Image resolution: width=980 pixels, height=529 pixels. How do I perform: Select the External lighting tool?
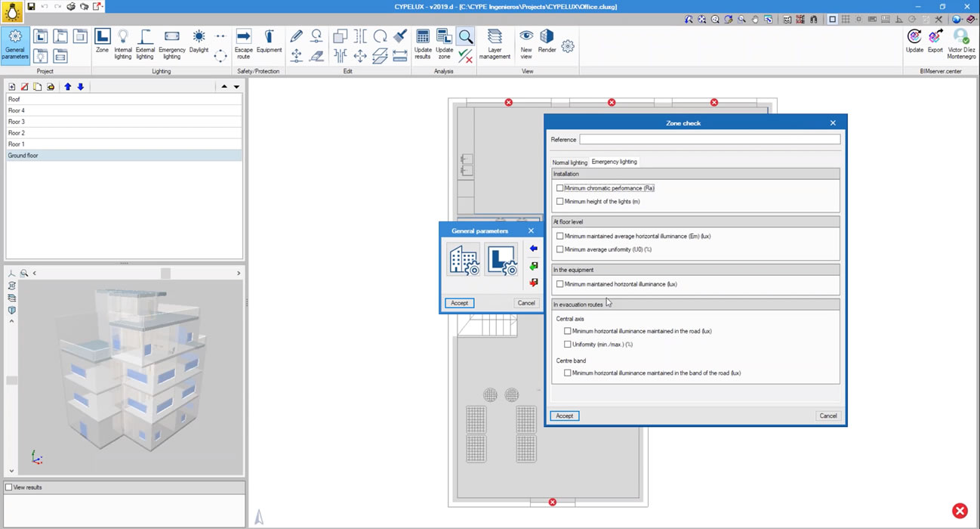coord(145,44)
